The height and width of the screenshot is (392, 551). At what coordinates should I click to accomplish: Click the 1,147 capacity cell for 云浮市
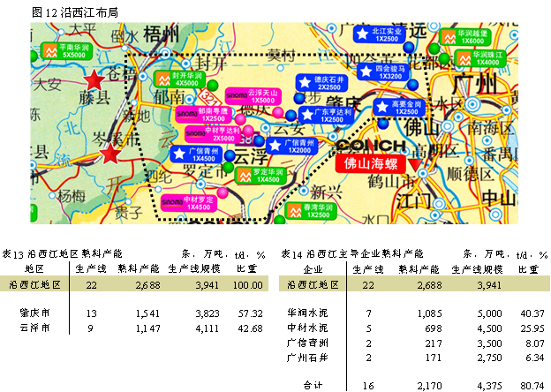coord(147,328)
